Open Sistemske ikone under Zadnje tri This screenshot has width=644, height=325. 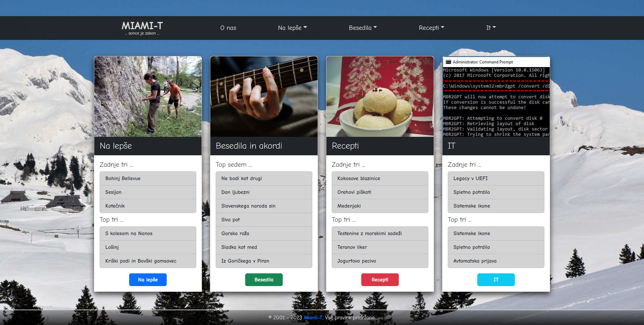[x=496, y=206]
